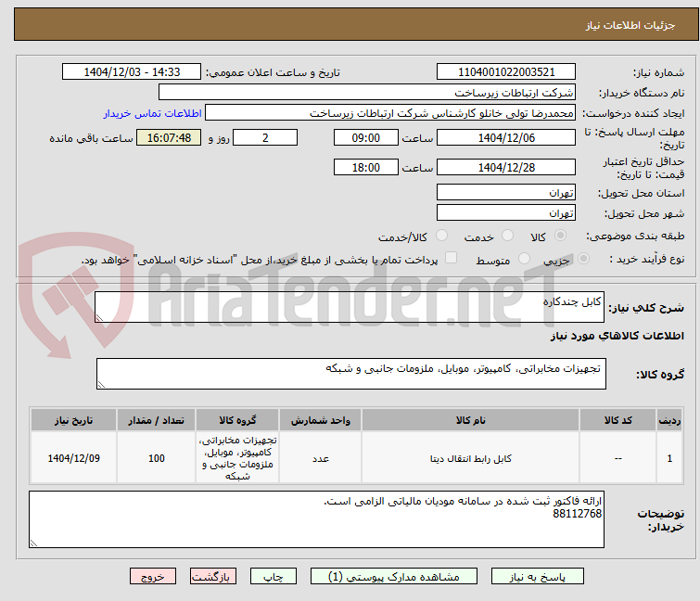Select the خدمت radio button
The width and height of the screenshot is (700, 601).
507,236
